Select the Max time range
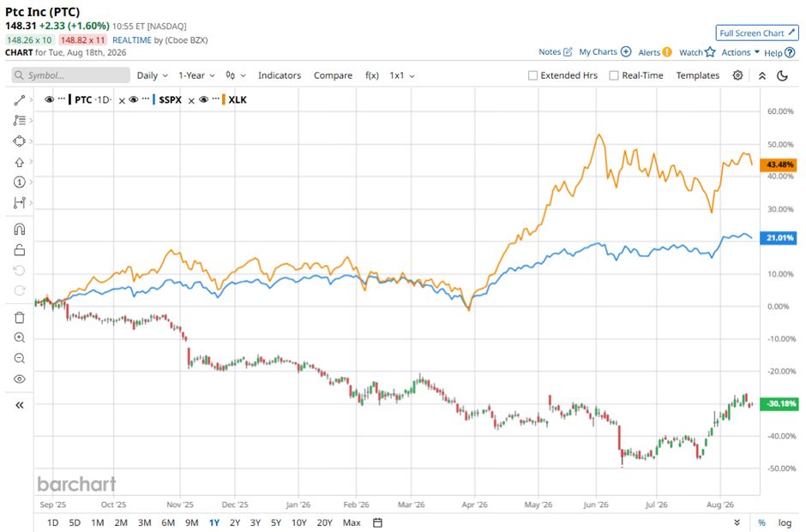 (x=352, y=523)
